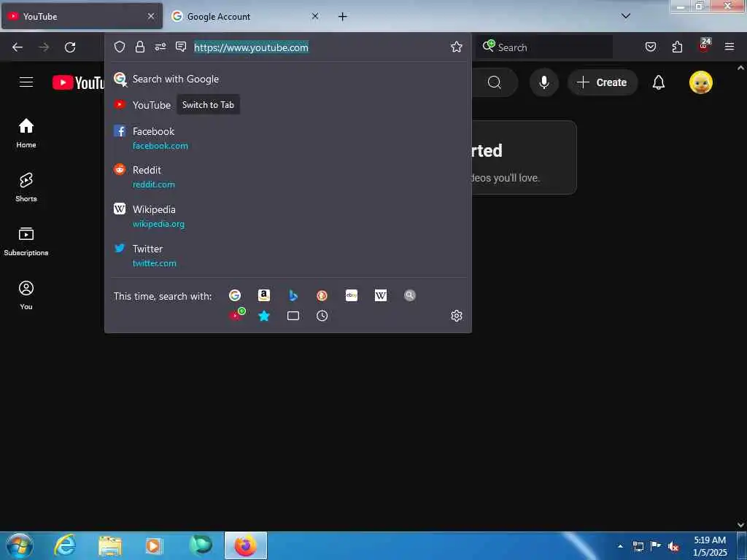Screen dimensions: 747x560
Task: Click the speech-bubble icon beside the URL
Action: click(x=181, y=47)
